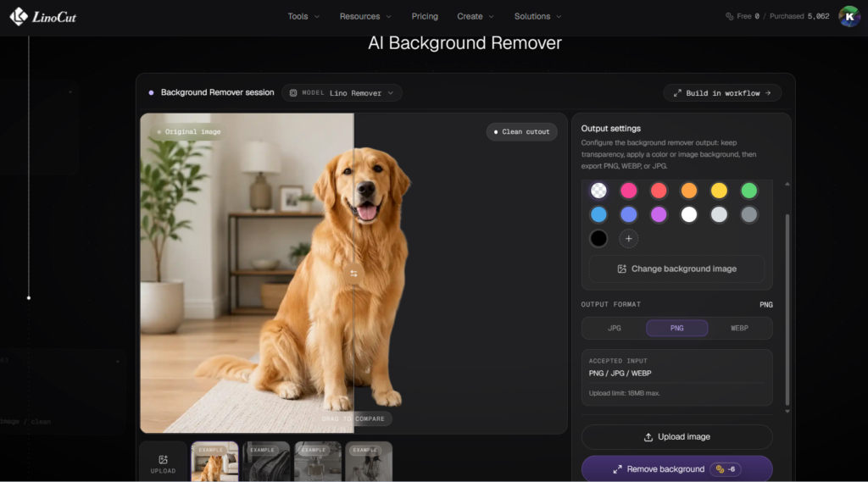868x482 pixels.
Task: Click the Upload tile with image icon
Action: pyautogui.click(x=164, y=463)
